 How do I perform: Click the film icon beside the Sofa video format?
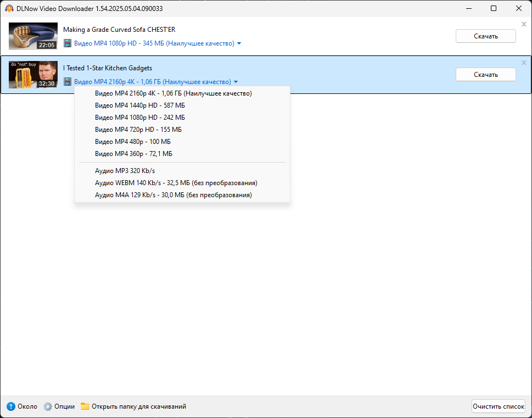[68, 43]
